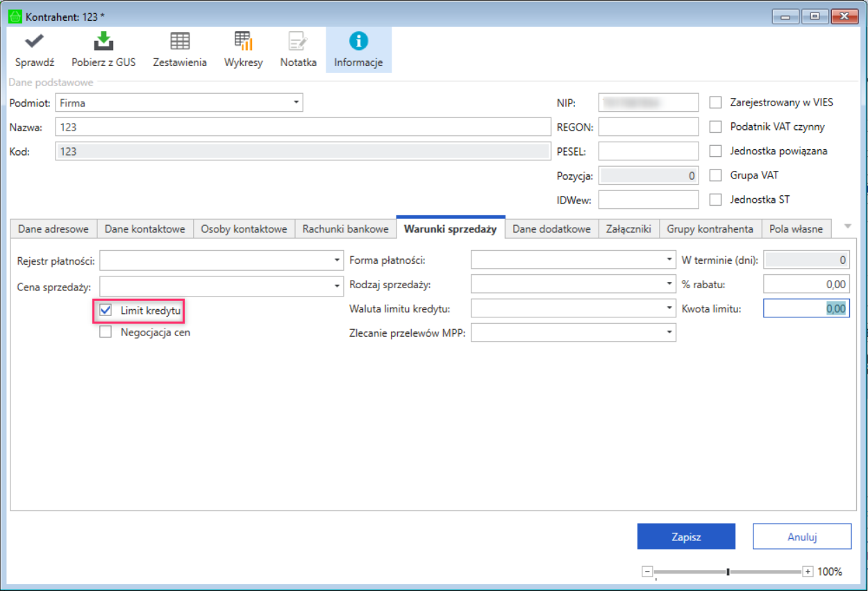
Task: Open the Wykresy chart icon
Action: coord(243,41)
